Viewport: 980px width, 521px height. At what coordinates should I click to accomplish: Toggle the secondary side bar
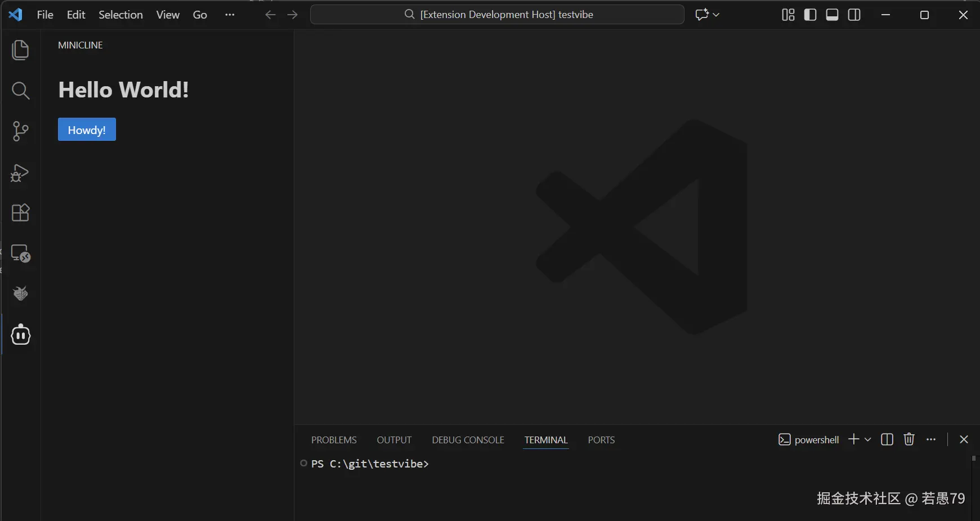pos(854,15)
